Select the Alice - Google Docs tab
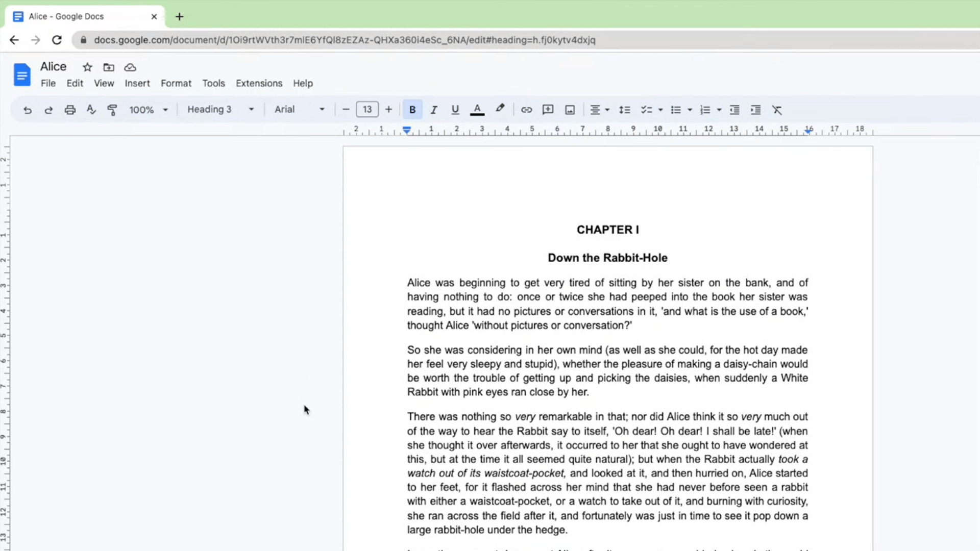The image size is (980, 551). 84,16
